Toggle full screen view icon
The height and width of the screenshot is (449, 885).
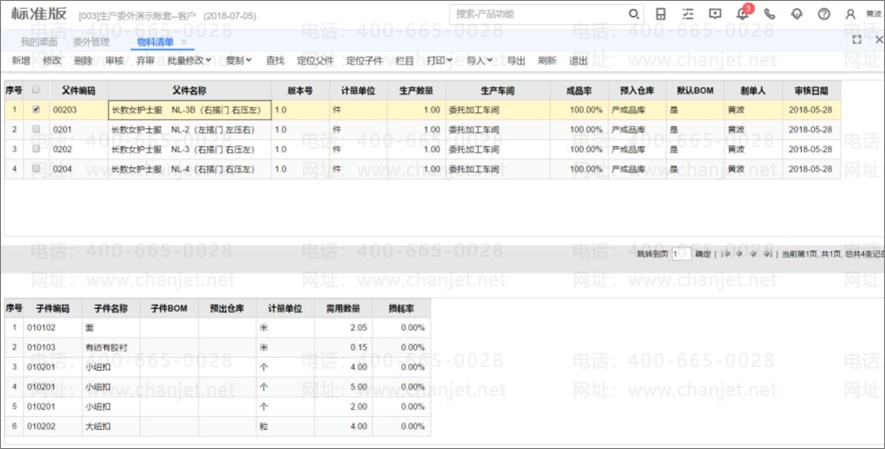(x=857, y=39)
